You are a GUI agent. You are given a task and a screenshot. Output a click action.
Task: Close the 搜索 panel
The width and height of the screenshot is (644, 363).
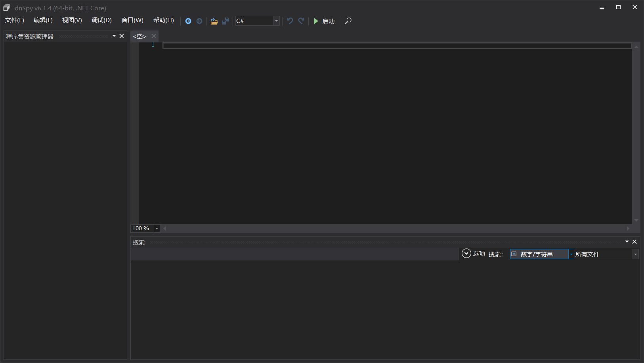coord(634,242)
